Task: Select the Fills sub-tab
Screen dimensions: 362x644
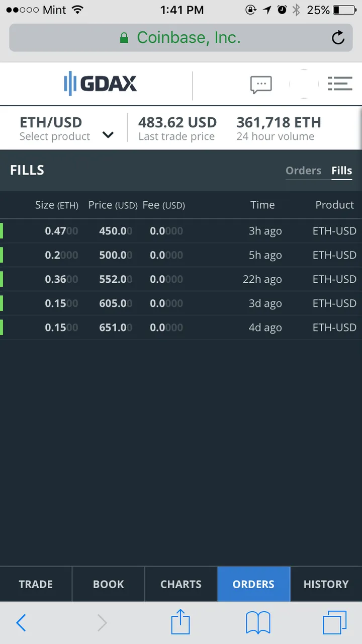Action: pos(342,171)
